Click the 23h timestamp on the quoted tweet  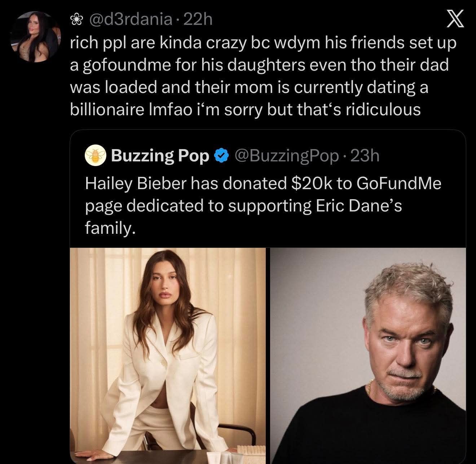(365, 155)
